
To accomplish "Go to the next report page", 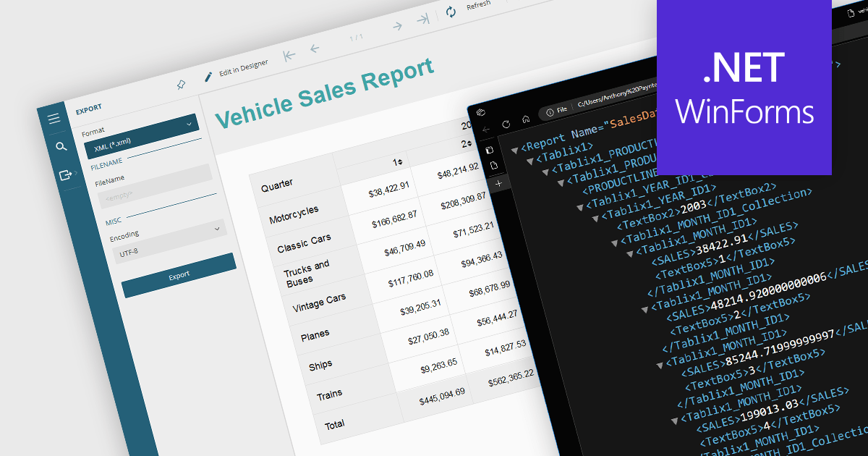I will [x=397, y=27].
